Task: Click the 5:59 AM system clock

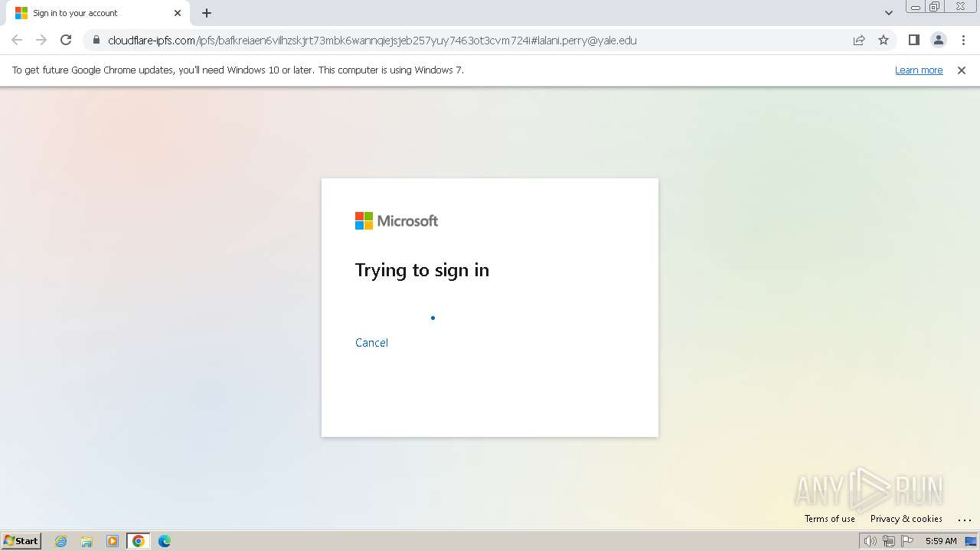Action: point(941,541)
